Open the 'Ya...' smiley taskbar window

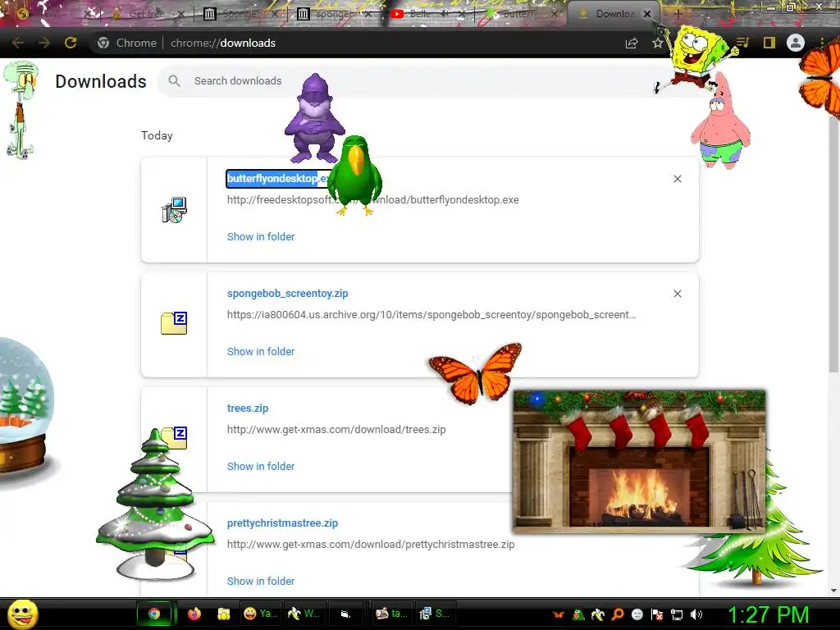pos(260,614)
